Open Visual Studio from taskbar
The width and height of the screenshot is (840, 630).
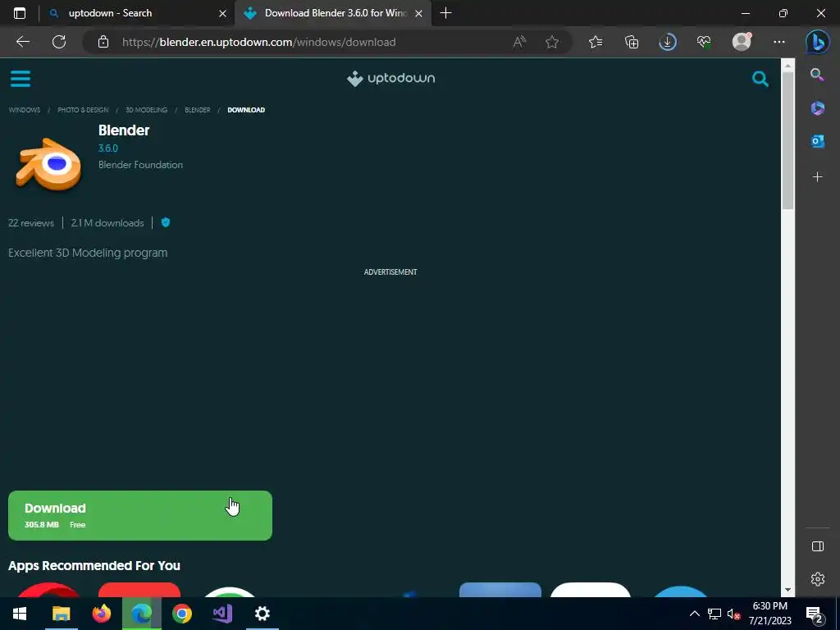tap(222, 614)
